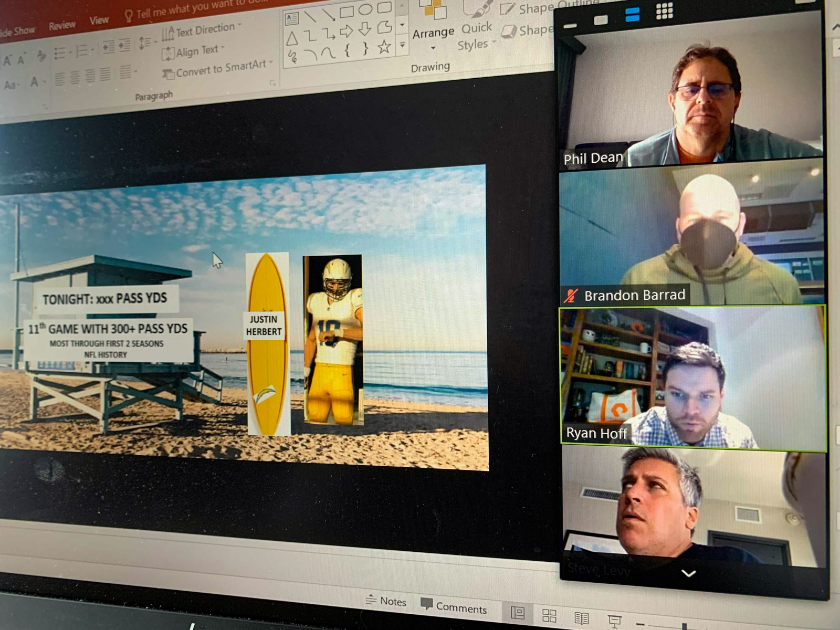The image size is (840, 630).
Task: Click the Increase Font Size button
Action: [7, 61]
